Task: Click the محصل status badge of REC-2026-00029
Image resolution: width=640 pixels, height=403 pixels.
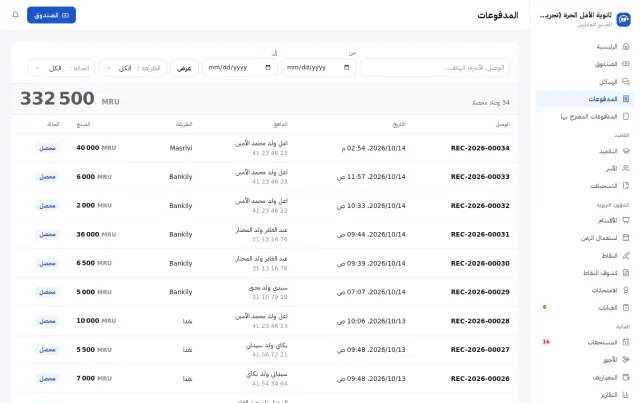Action: click(x=47, y=292)
